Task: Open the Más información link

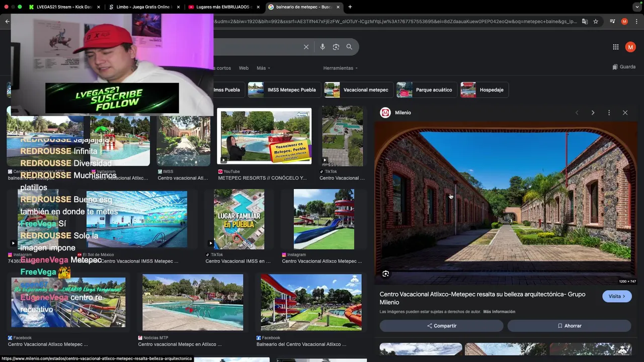Action: [499, 312]
